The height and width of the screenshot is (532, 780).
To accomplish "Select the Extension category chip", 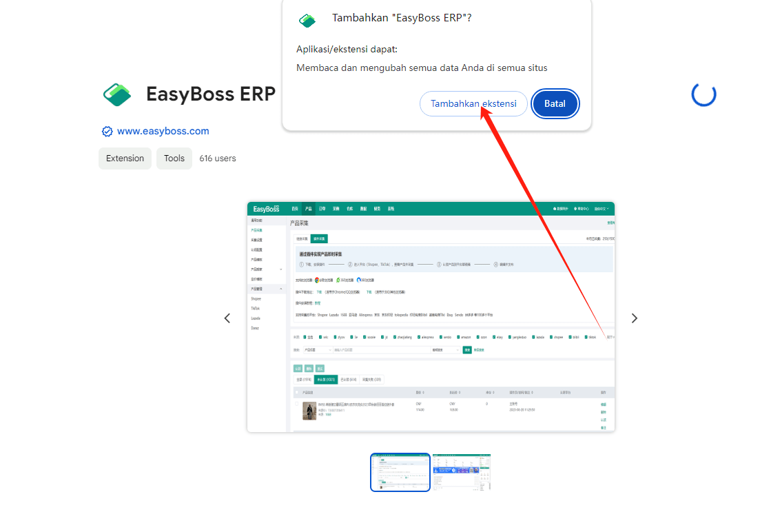I will [125, 158].
